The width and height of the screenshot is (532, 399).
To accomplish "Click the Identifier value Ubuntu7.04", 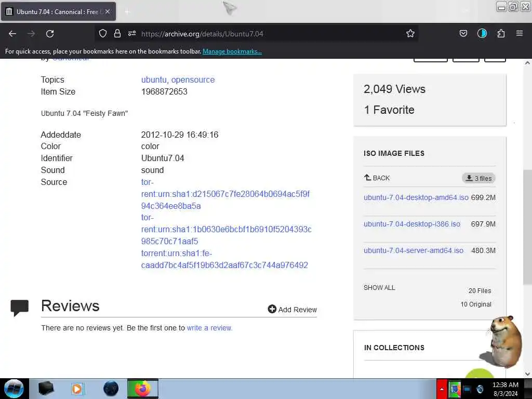I will point(163,158).
